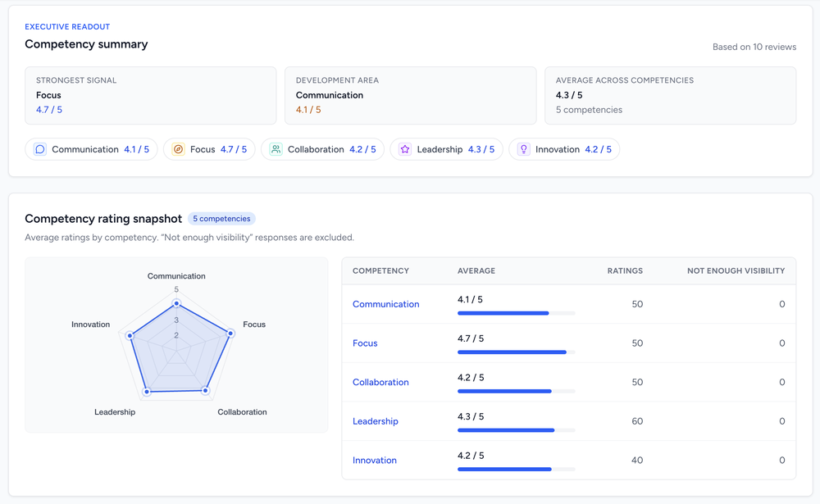Click the 4.3 / 5 average in Leadership row
This screenshot has width=820, height=504.
(471, 416)
